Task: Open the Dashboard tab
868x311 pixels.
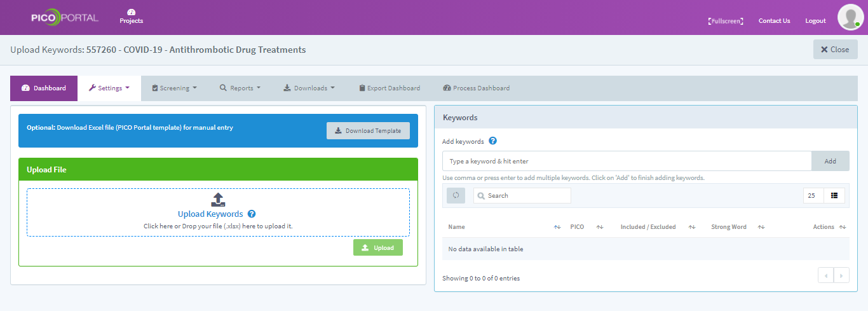Action: tap(44, 88)
